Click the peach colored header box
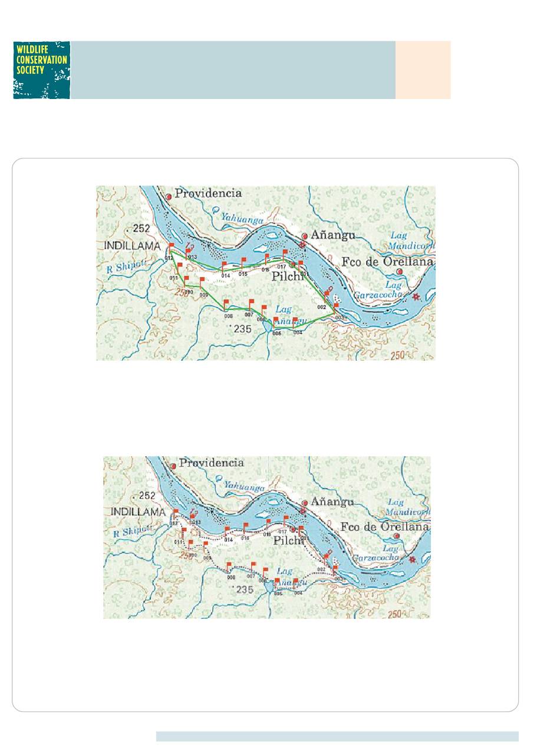The height and width of the screenshot is (748, 560). [x=423, y=70]
